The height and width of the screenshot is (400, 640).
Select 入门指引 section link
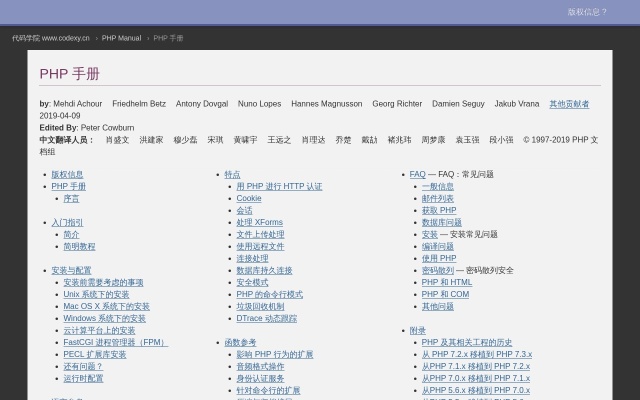pyautogui.click(x=67, y=222)
